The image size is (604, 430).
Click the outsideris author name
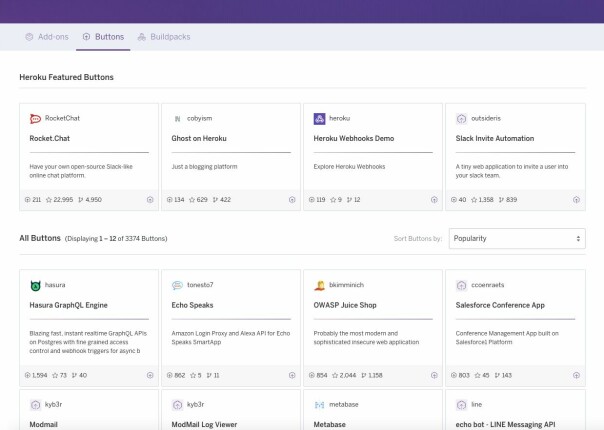[x=486, y=118]
